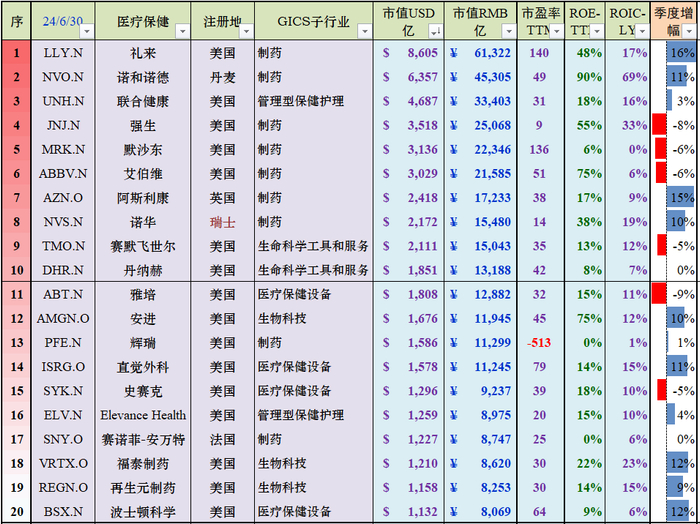
Task: Select ticker cell NVS.N
Action: 63,221
